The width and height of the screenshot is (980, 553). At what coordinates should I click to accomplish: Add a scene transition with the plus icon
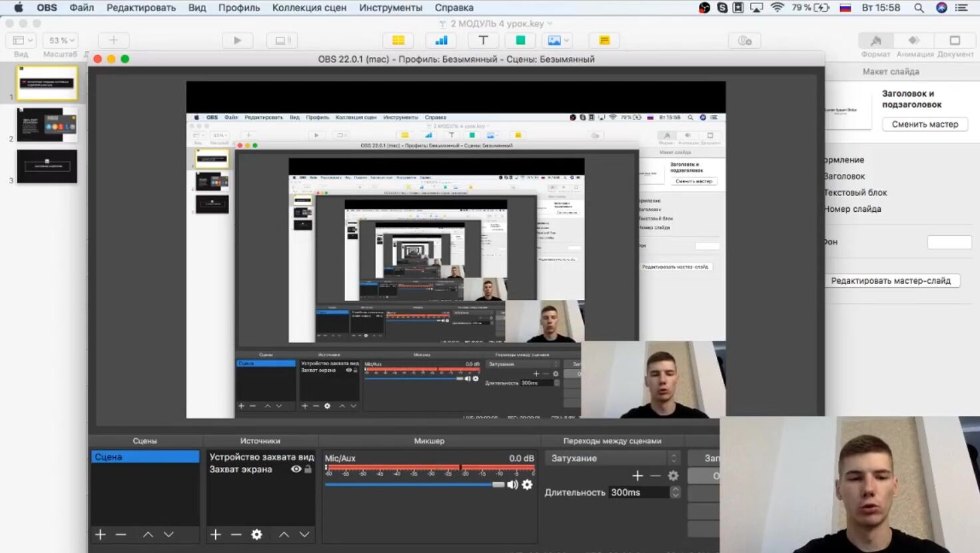coord(638,475)
